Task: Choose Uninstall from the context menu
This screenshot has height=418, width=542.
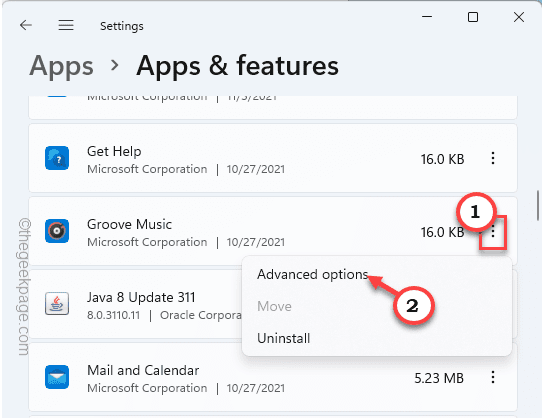Action: coord(283,338)
